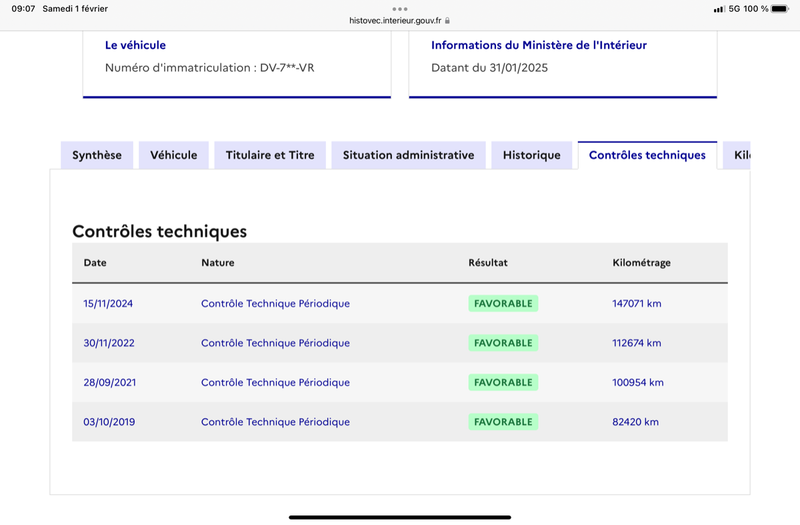800x525 pixels.
Task: Tap the 30/11/2022 date entry
Action: [109, 343]
